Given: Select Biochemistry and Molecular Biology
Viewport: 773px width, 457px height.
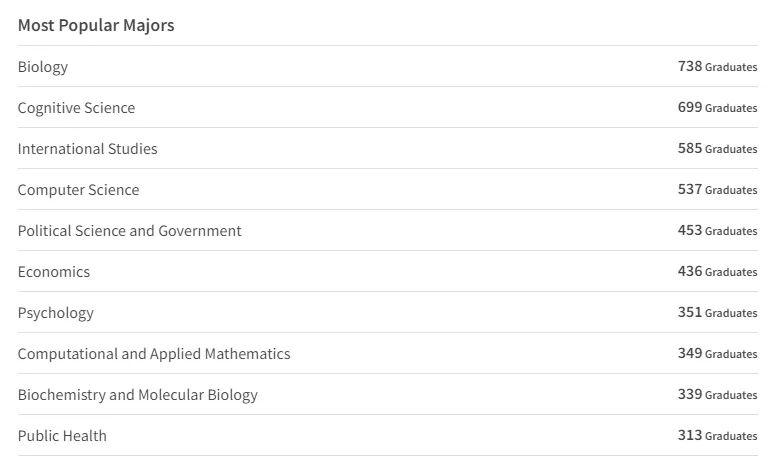Looking at the screenshot, I should pyautogui.click(x=137, y=395).
